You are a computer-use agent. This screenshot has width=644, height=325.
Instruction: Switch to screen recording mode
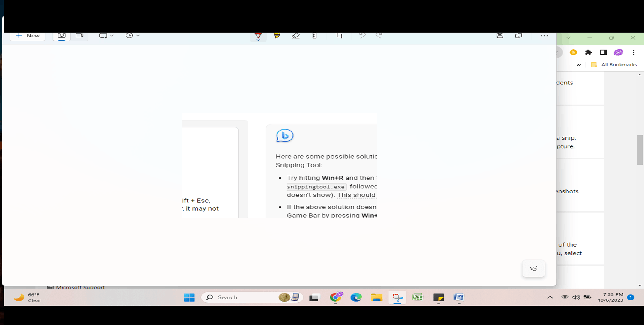(x=79, y=35)
